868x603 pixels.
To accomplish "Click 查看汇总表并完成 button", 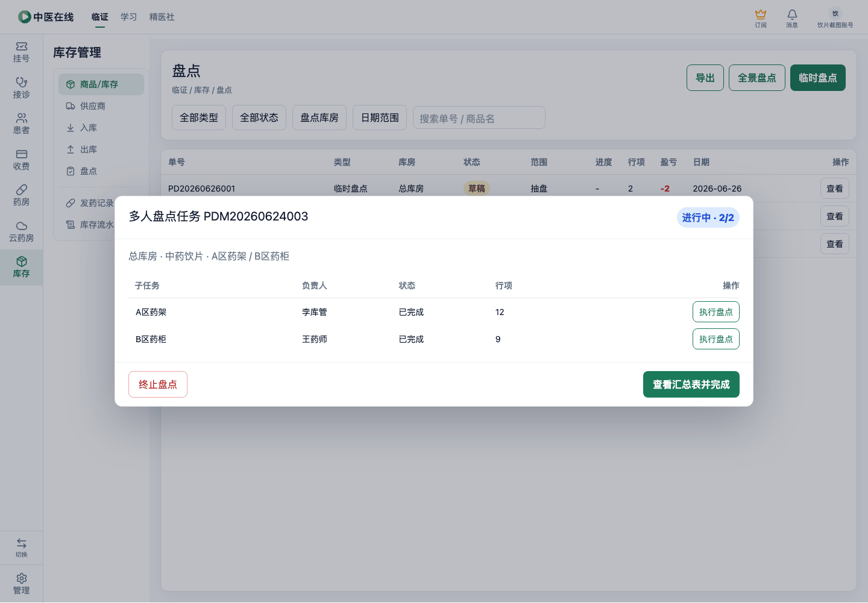I will (x=691, y=384).
